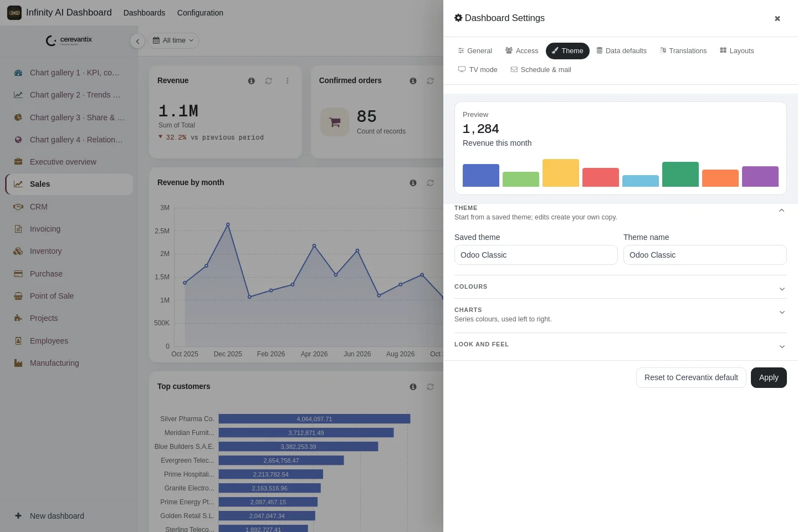Open the Schedule & mail tab
Image resolution: width=798 pixels, height=532 pixels.
[x=541, y=70]
